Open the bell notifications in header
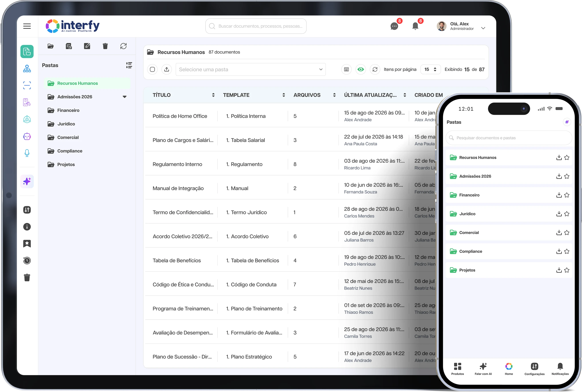Image resolution: width=582 pixels, height=392 pixels. click(415, 26)
